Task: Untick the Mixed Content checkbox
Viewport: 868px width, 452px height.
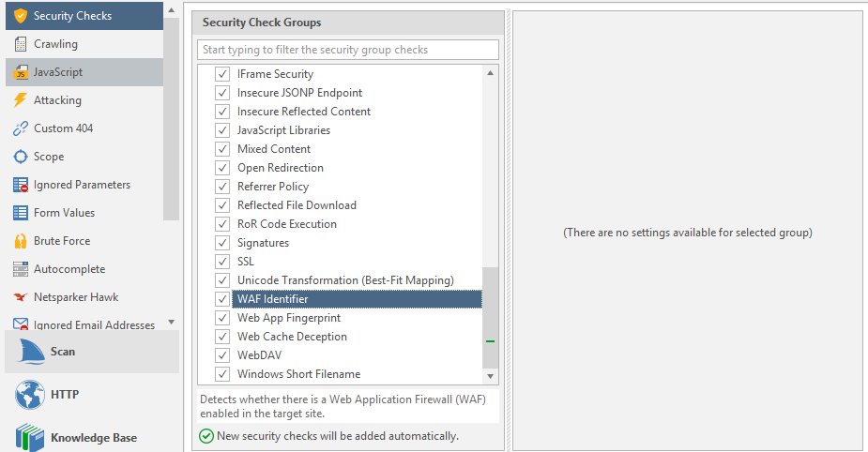Action: coord(222,149)
